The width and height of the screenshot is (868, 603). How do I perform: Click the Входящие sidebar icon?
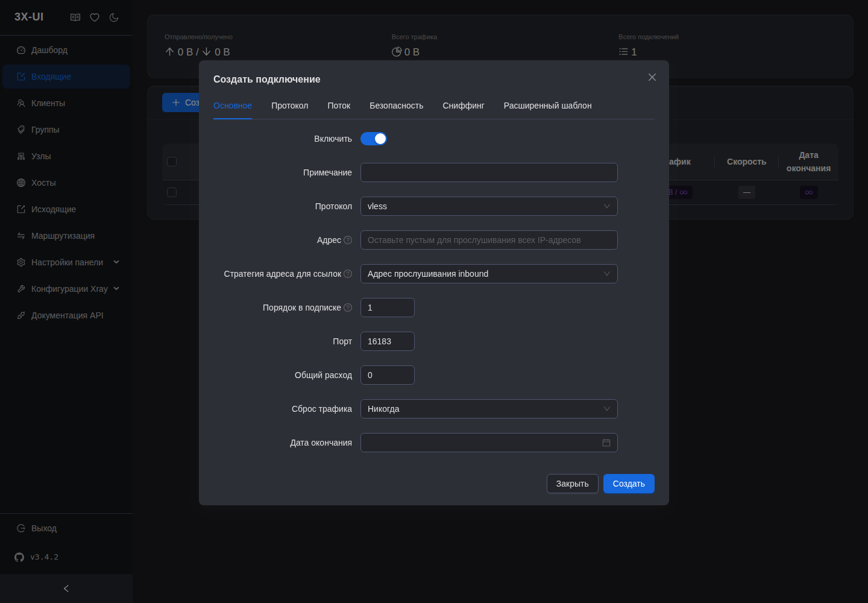[x=21, y=77]
